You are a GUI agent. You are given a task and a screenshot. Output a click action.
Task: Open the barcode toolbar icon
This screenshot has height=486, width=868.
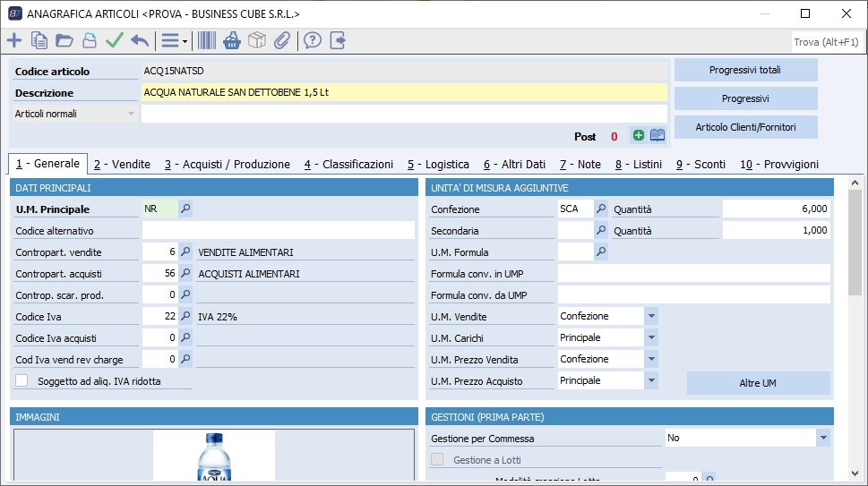tap(207, 40)
